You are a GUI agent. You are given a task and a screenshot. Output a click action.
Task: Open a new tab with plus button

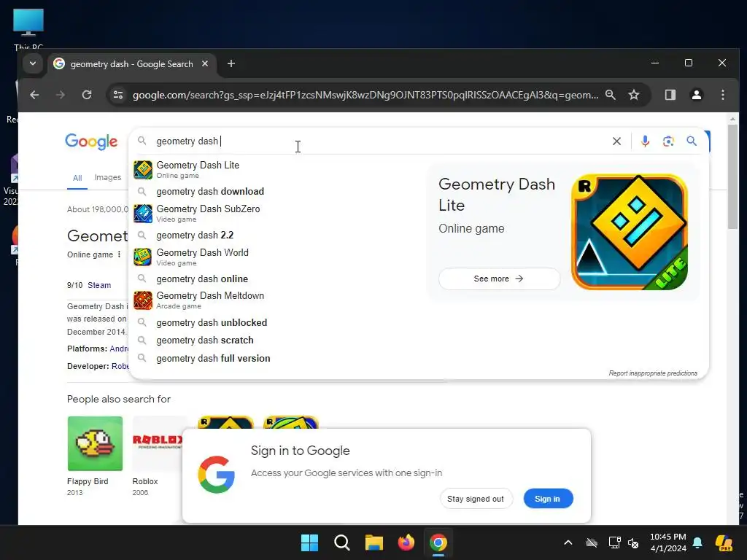pyautogui.click(x=231, y=63)
